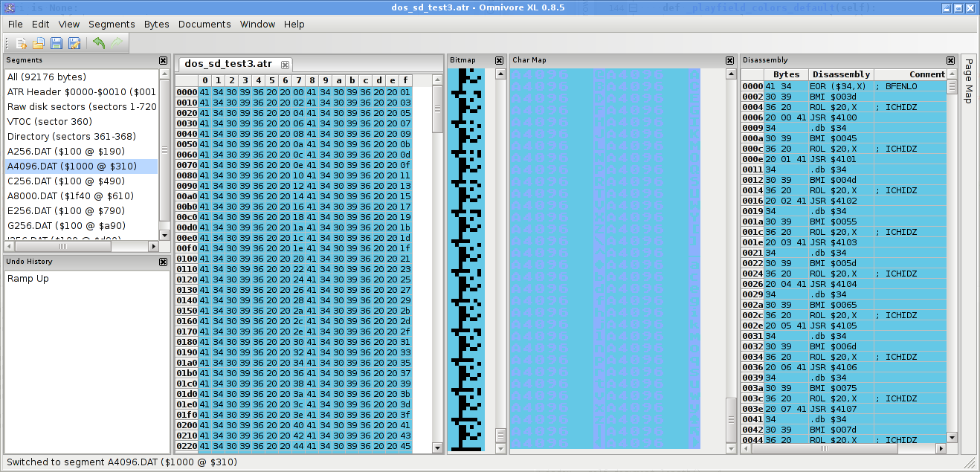Select the A4096.DAT segment

click(82, 166)
